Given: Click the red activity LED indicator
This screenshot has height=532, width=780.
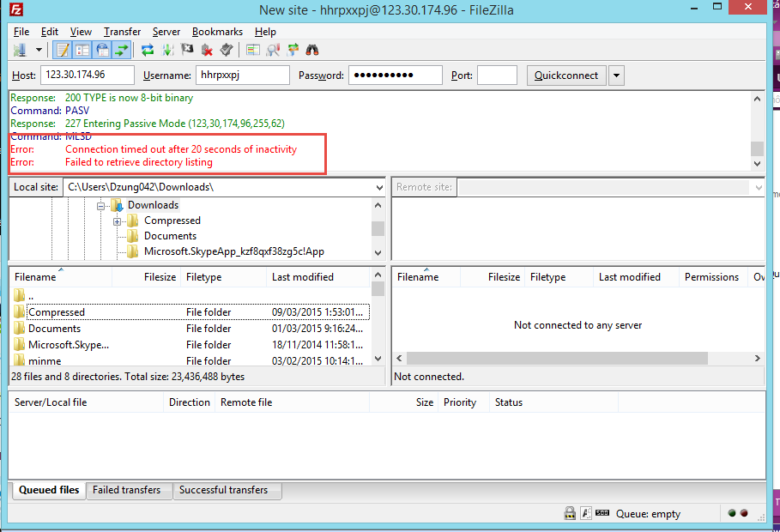Looking at the screenshot, I should (x=744, y=513).
